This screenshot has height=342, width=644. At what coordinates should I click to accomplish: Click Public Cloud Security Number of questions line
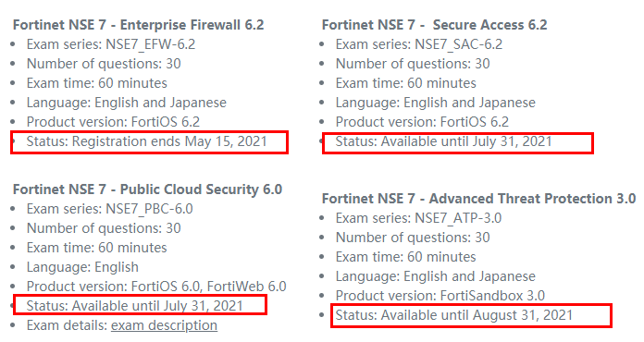point(104,228)
